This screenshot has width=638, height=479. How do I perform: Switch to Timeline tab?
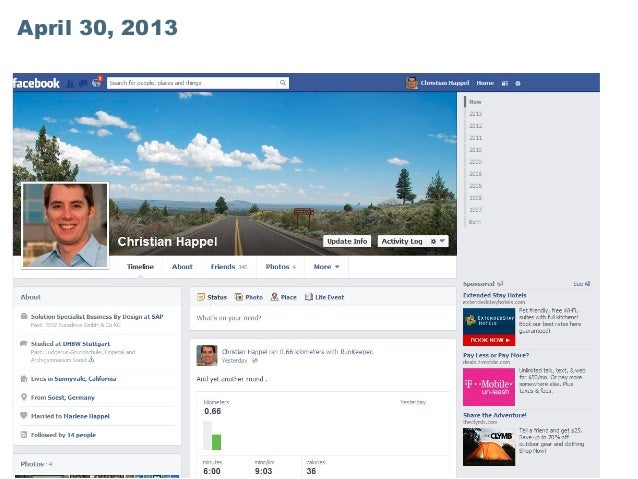tap(140, 267)
